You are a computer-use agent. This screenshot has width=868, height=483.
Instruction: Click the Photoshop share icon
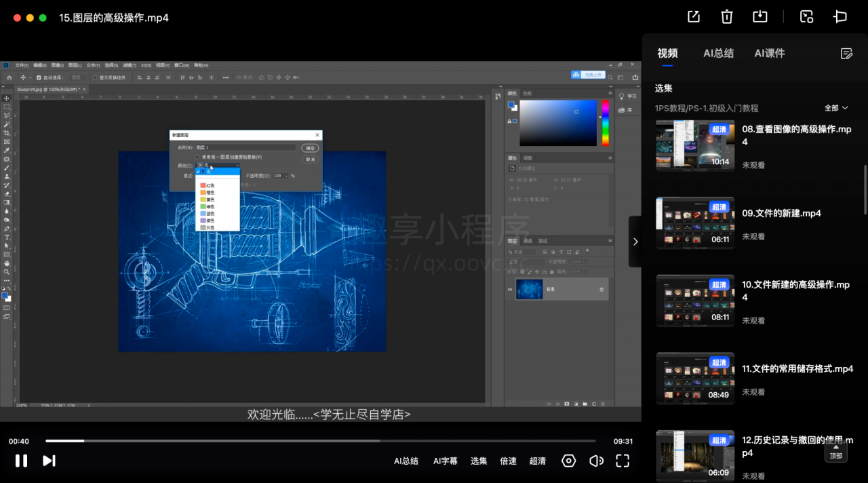click(635, 77)
